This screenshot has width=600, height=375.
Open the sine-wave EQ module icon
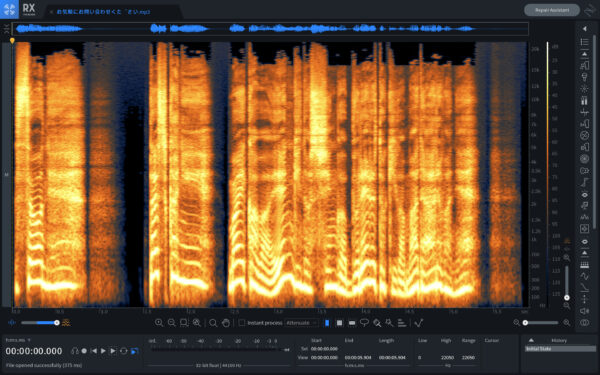click(584, 276)
